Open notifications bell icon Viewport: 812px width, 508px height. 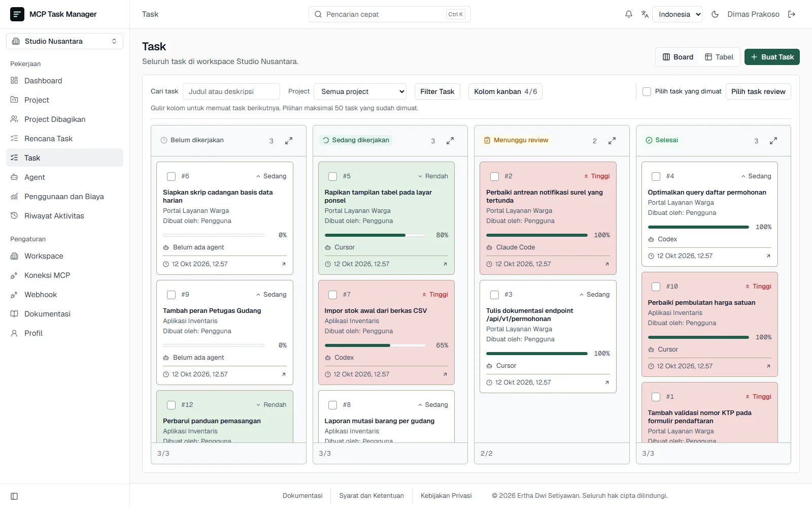628,14
